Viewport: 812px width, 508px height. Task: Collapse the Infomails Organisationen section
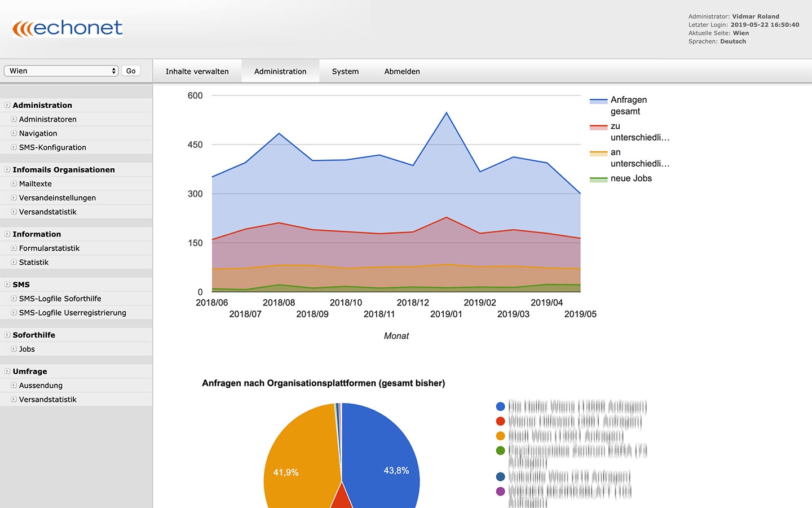coord(7,169)
